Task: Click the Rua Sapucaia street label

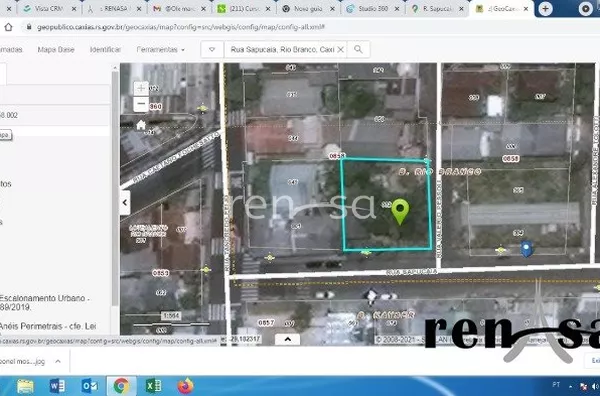Action: click(x=412, y=272)
